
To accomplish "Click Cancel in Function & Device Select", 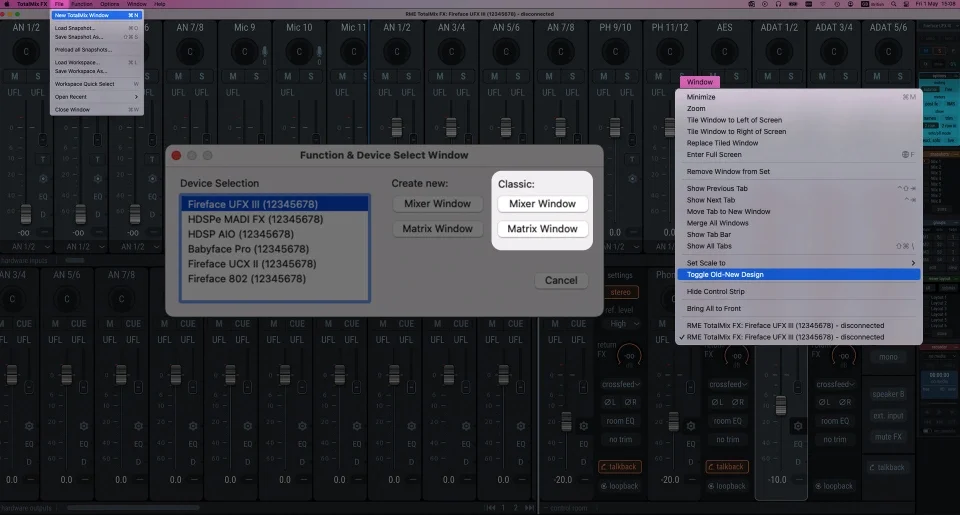I will 561,280.
